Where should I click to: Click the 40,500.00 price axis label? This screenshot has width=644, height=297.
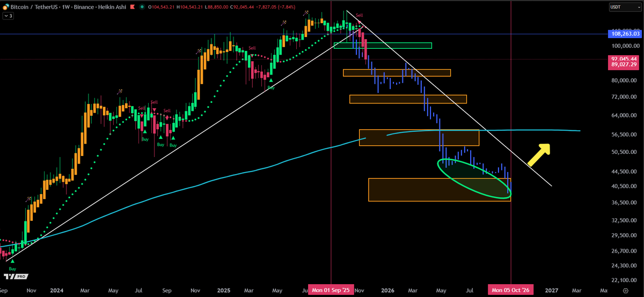[625, 186]
